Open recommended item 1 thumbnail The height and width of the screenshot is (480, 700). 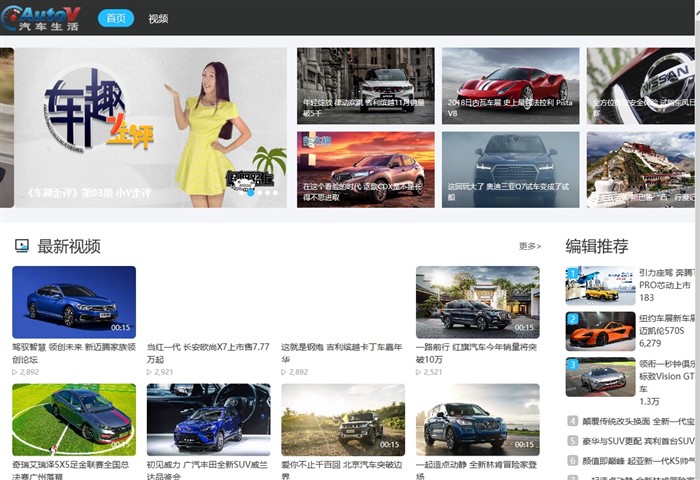(600, 286)
